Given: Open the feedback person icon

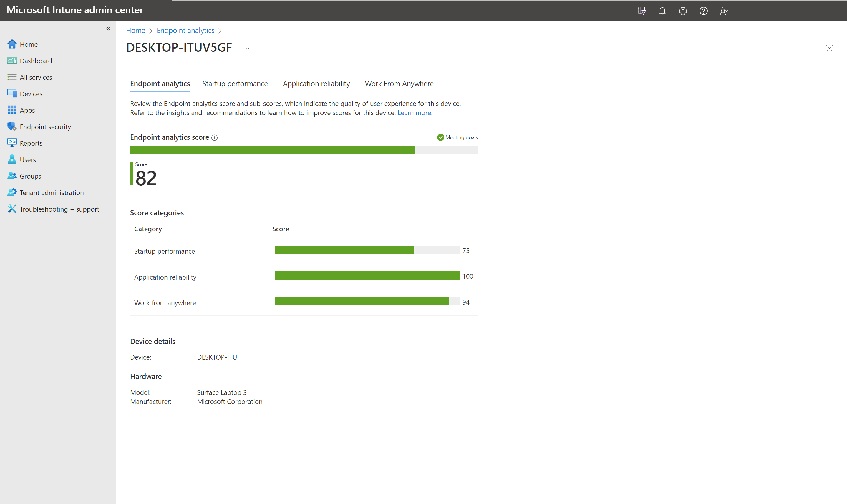Looking at the screenshot, I should tap(724, 11).
